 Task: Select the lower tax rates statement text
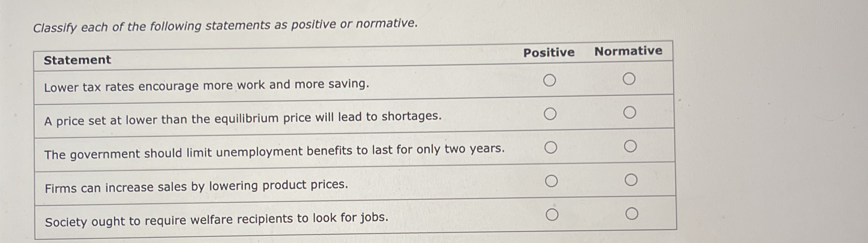click(206, 84)
